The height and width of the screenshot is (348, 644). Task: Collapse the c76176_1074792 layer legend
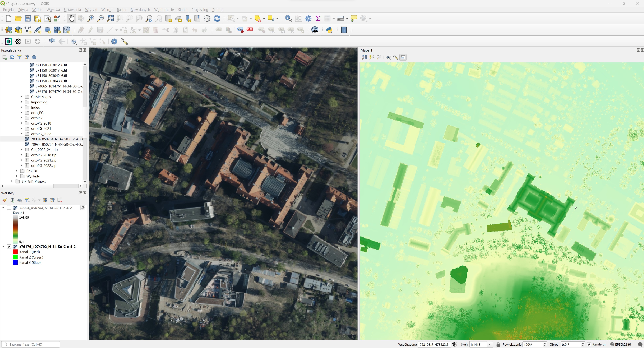3,246
